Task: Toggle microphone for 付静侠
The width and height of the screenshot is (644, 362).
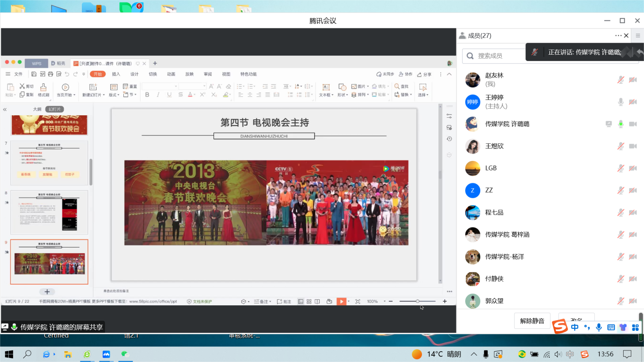Action: tap(621, 279)
